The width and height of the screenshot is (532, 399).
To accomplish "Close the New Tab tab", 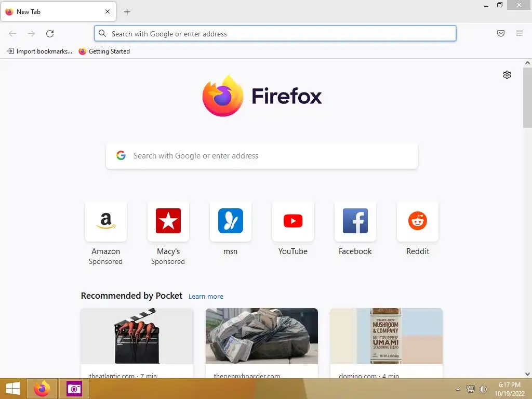I will 108,11.
